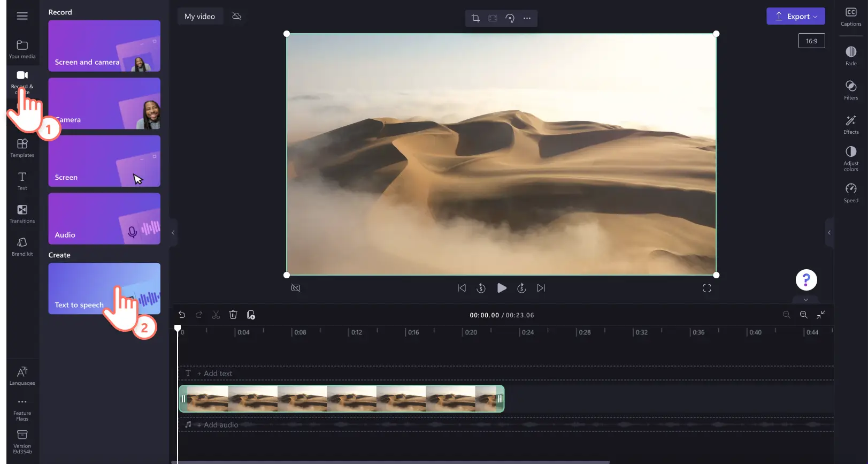This screenshot has width=868, height=464.
Task: Open the Your media sidebar tab
Action: pyautogui.click(x=22, y=49)
